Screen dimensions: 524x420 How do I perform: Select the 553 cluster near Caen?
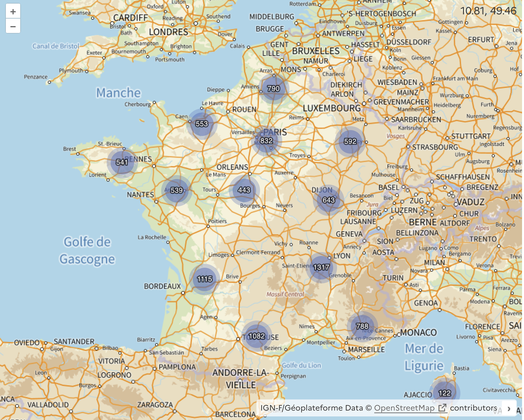pyautogui.click(x=202, y=124)
